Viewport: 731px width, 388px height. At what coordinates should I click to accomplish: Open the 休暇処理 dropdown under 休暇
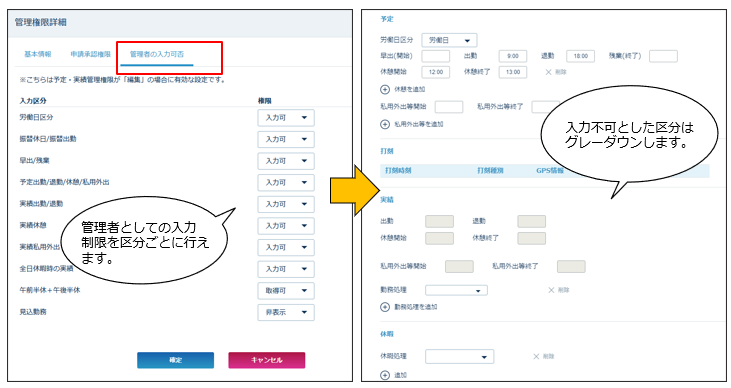pos(460,356)
